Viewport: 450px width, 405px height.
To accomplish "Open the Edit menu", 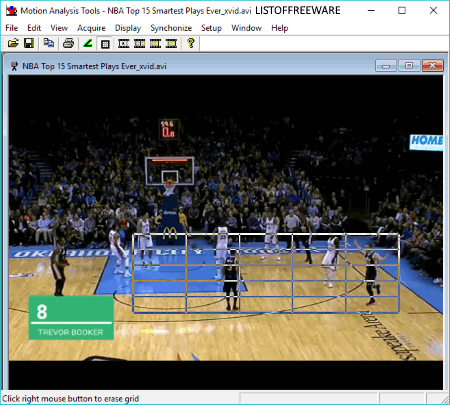I will [34, 28].
